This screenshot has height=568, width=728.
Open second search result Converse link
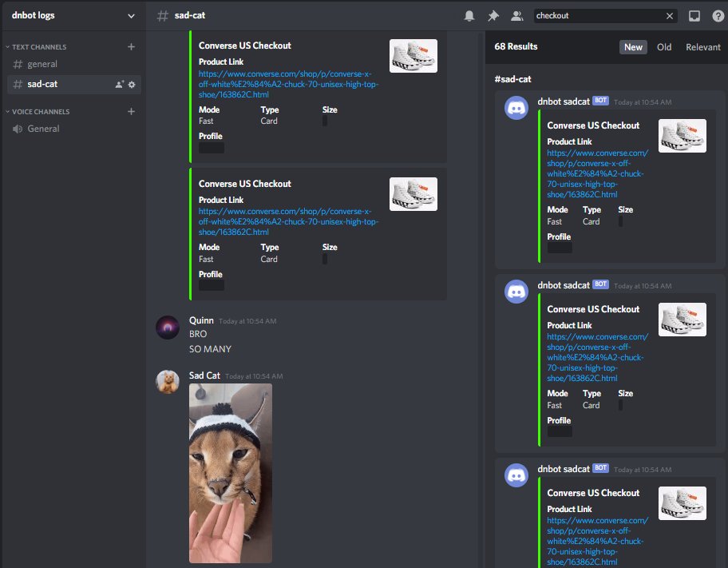pyautogui.click(x=598, y=357)
